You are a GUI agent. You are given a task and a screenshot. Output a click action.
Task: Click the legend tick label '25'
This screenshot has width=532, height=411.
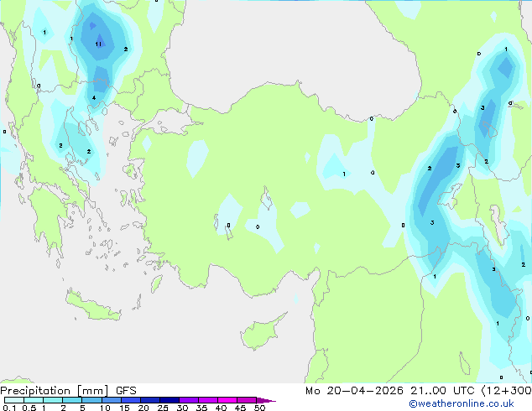coord(163,408)
